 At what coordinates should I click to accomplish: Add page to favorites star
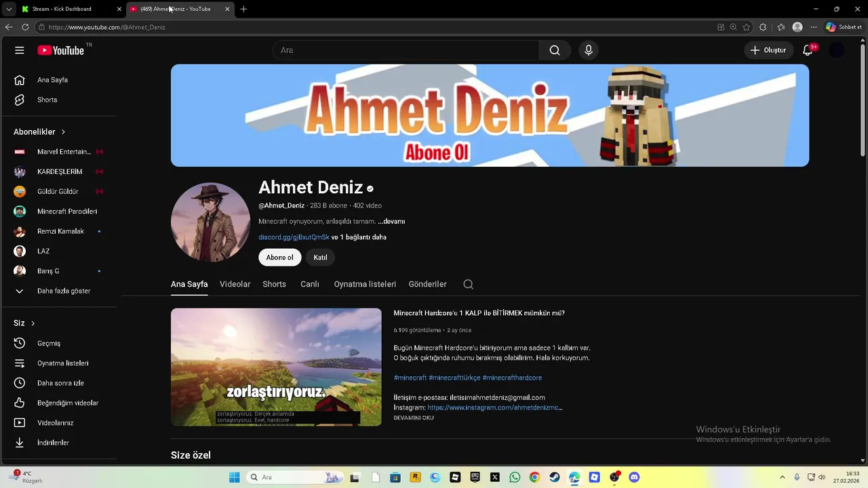click(747, 27)
